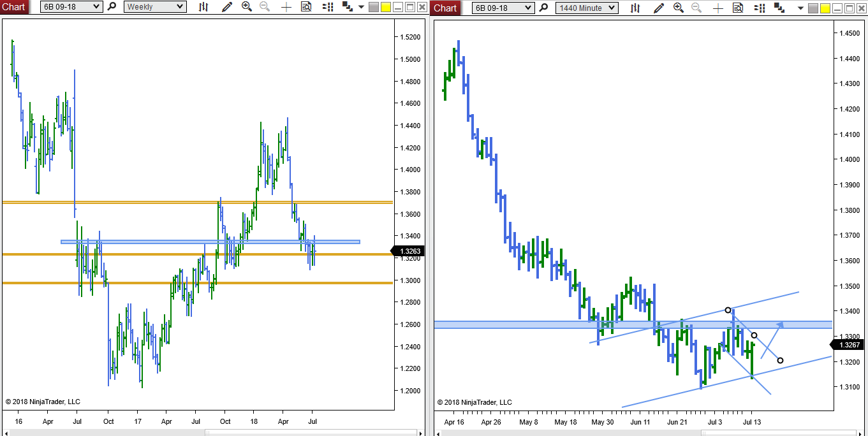
Task: Click 1.5200 label on Weekly price axis
Action: point(409,37)
